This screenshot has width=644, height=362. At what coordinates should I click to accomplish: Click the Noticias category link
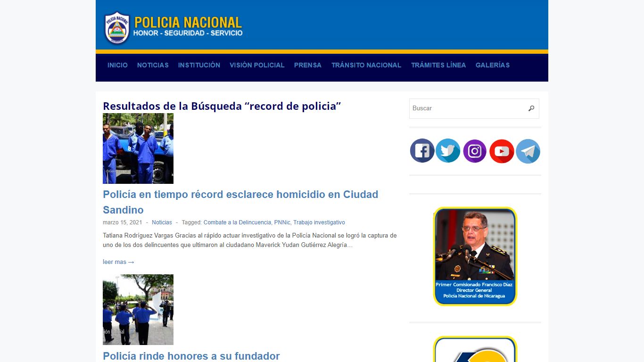coord(162,222)
